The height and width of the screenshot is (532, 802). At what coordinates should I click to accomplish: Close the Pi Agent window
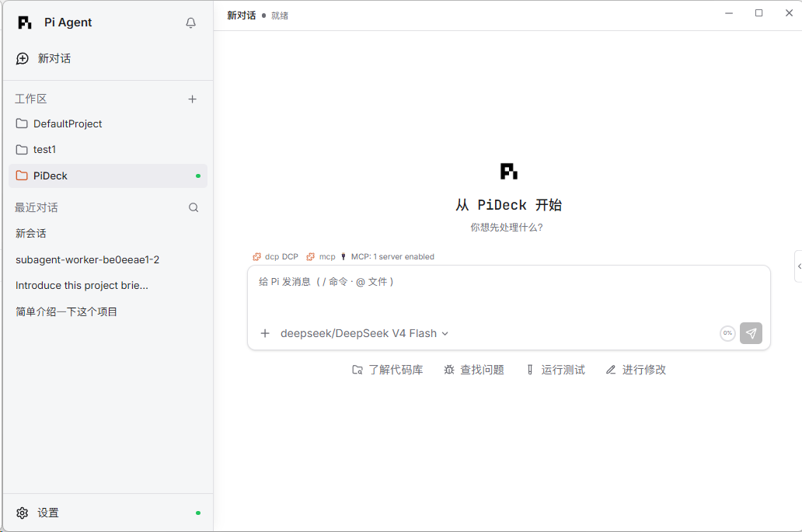pyautogui.click(x=790, y=13)
